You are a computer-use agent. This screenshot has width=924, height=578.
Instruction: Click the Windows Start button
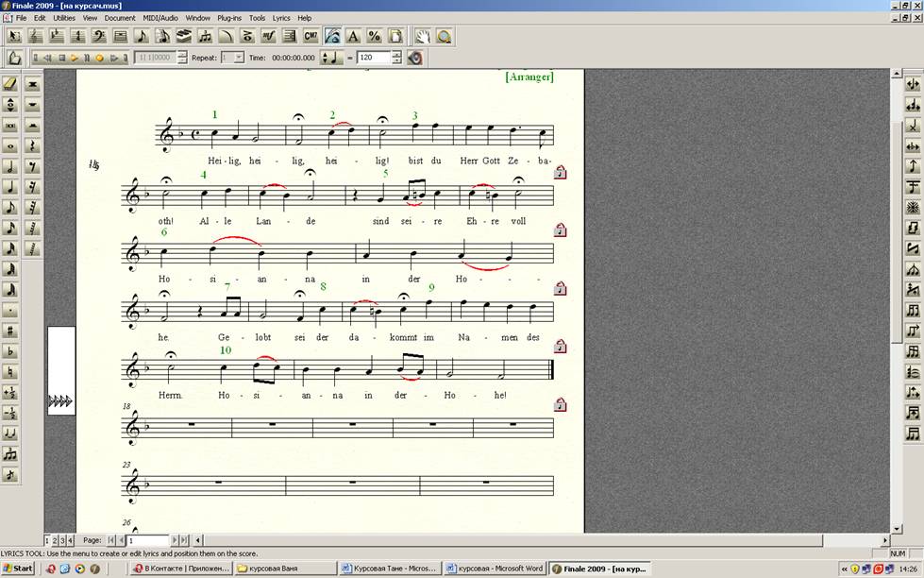point(18,569)
